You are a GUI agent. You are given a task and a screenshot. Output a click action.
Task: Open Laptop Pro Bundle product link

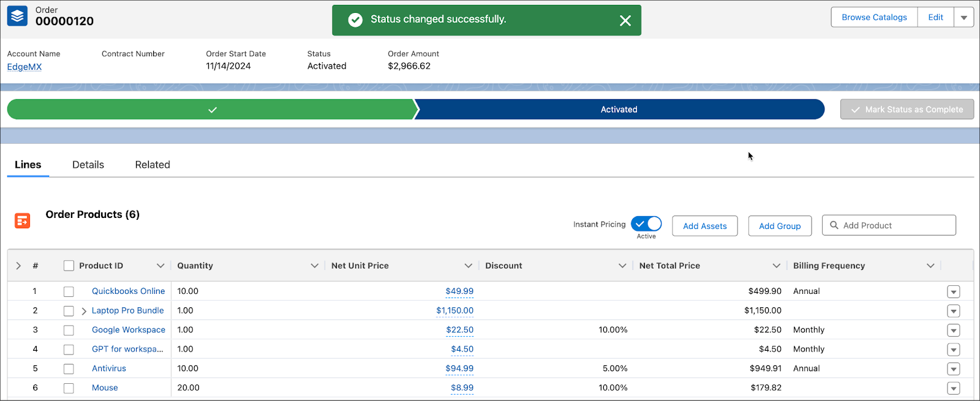click(x=128, y=310)
